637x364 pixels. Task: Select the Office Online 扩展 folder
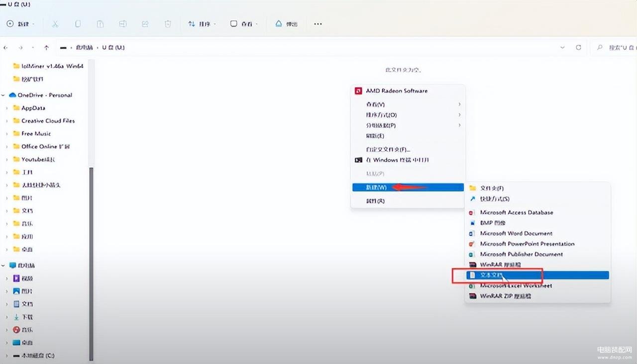(41, 147)
